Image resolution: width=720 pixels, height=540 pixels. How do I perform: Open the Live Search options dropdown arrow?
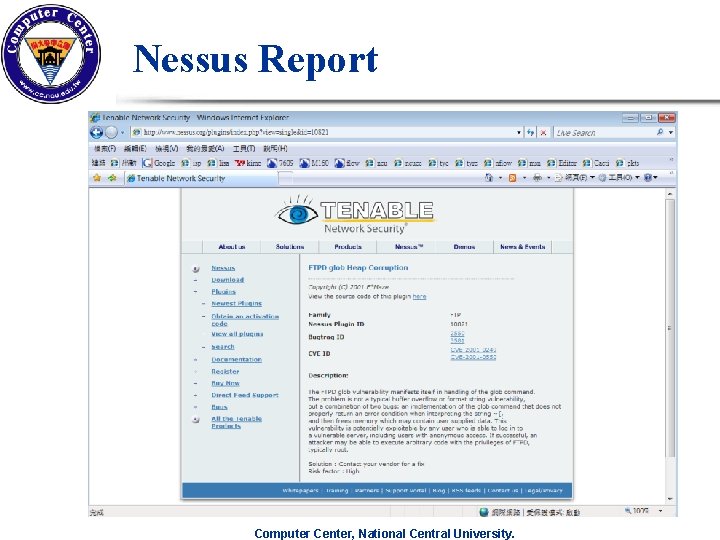(x=671, y=132)
